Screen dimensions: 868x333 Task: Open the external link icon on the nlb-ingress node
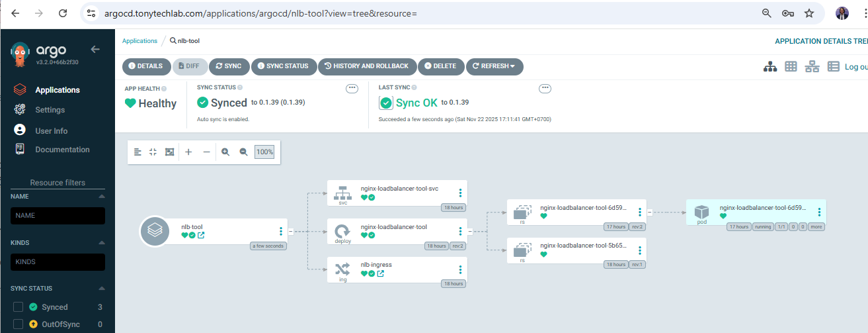click(x=381, y=273)
